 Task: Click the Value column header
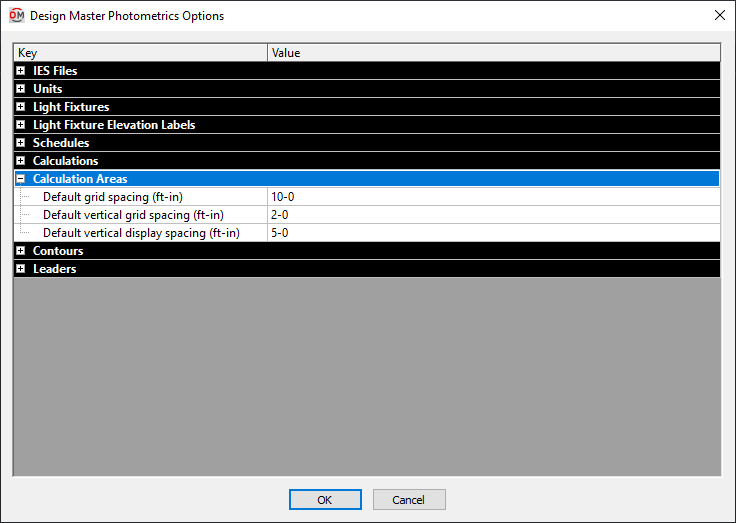pos(494,53)
